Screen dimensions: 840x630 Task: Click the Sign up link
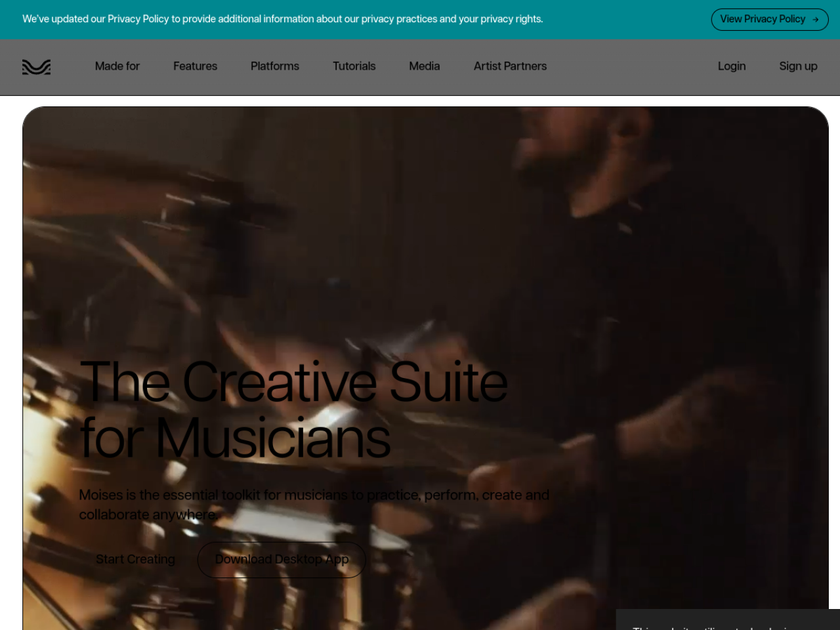(798, 66)
